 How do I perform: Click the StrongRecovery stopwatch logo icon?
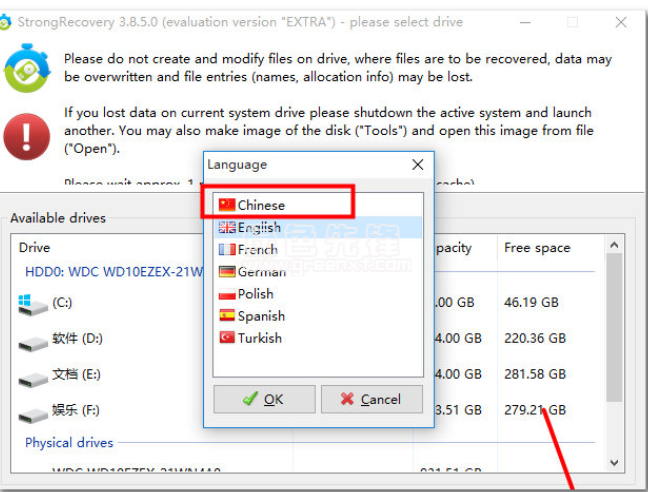click(x=27, y=68)
